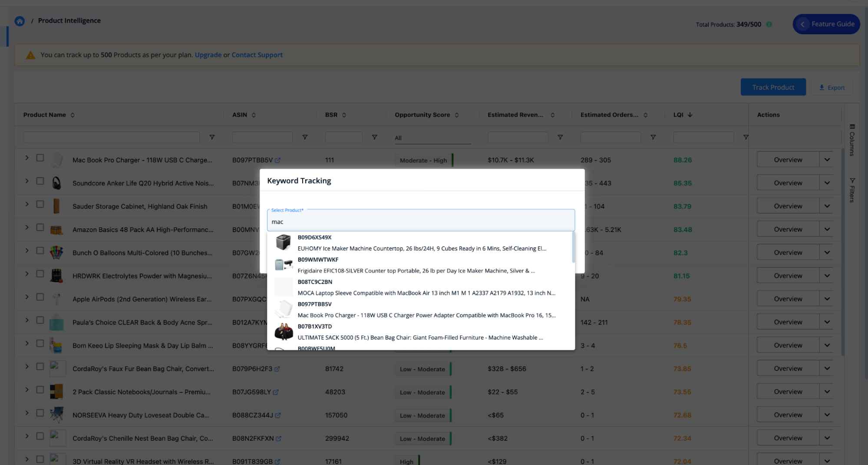868x465 pixels.
Task: Focus the Product Name filter input
Action: tap(112, 138)
